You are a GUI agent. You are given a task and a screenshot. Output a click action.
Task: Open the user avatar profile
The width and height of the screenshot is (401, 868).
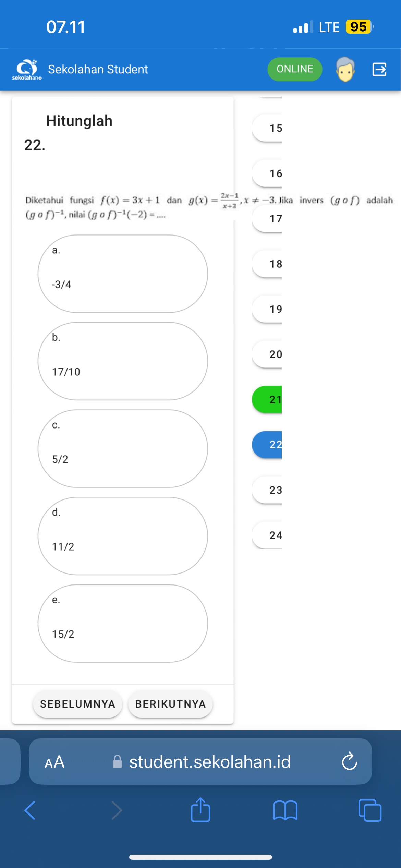click(345, 69)
